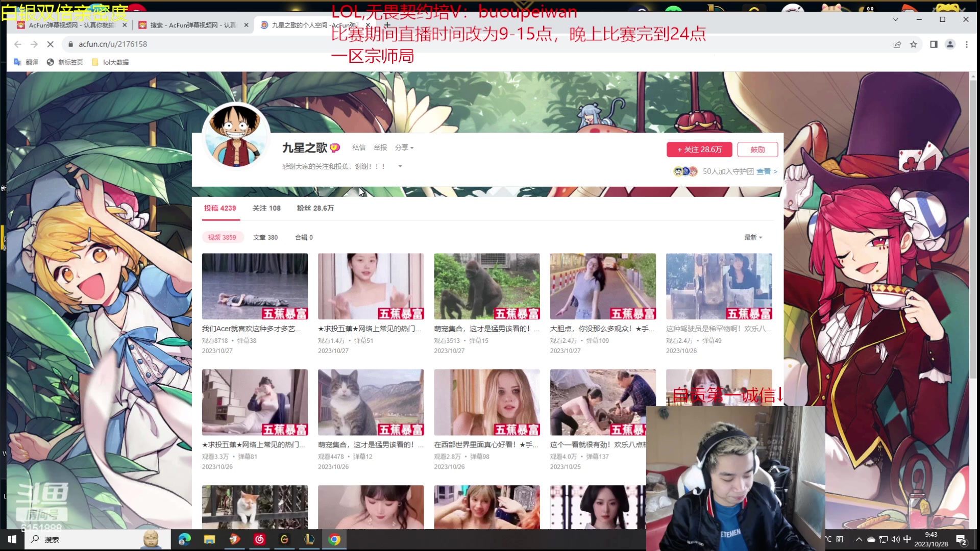Screen dimensions: 980x551
Task: Select the 合辑 0 content filter
Action: (303, 237)
